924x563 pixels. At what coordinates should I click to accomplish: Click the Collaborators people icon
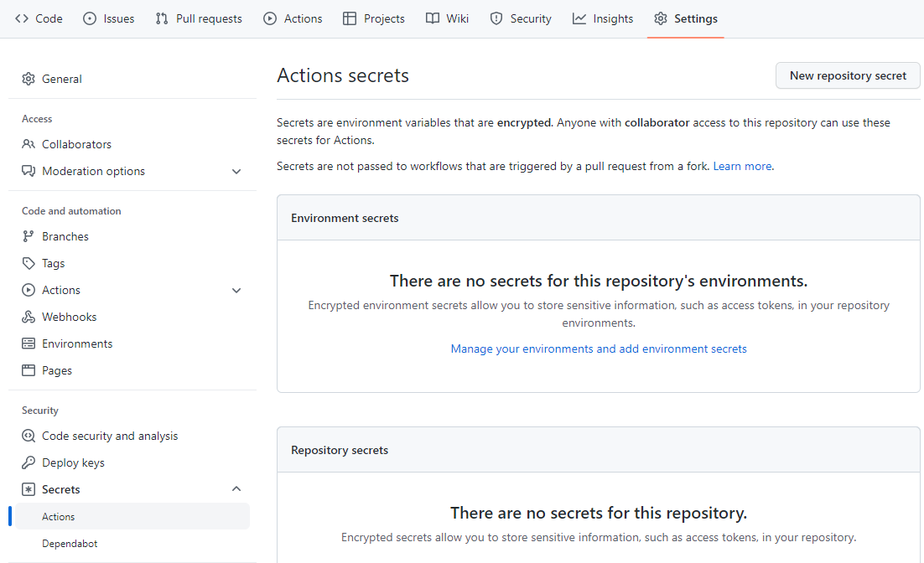pos(29,144)
